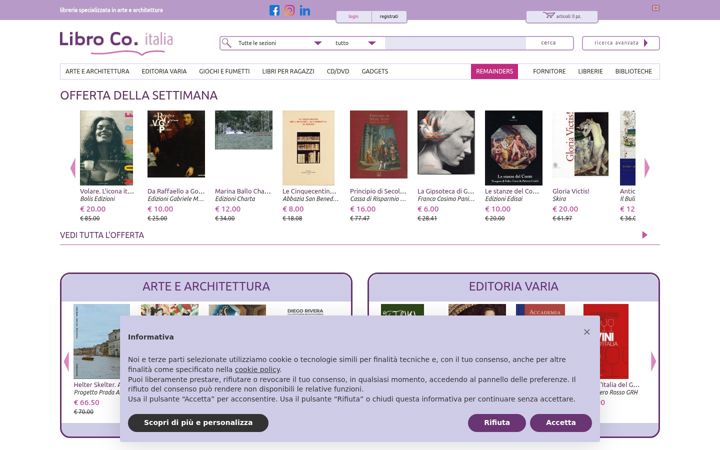Image resolution: width=720 pixels, height=450 pixels.
Task: Open the Biblioteche menu item
Action: pos(633,71)
